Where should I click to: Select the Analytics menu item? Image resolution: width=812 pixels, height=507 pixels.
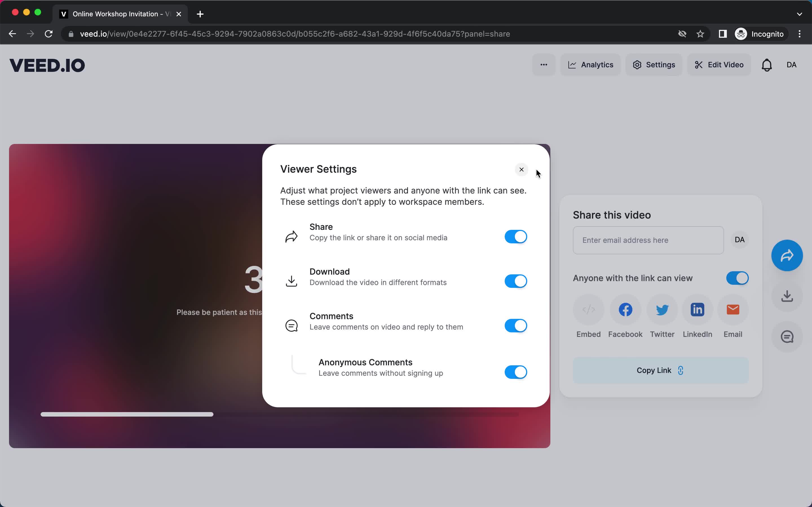590,65
